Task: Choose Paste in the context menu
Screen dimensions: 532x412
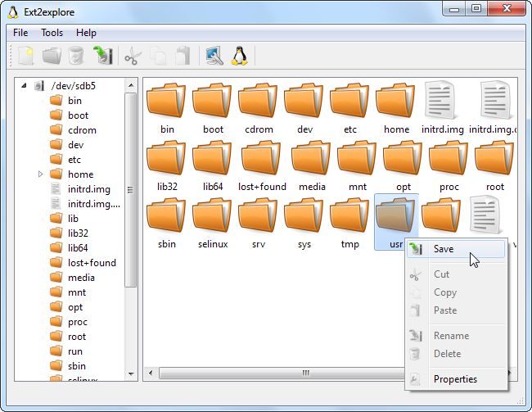Action: click(456, 310)
